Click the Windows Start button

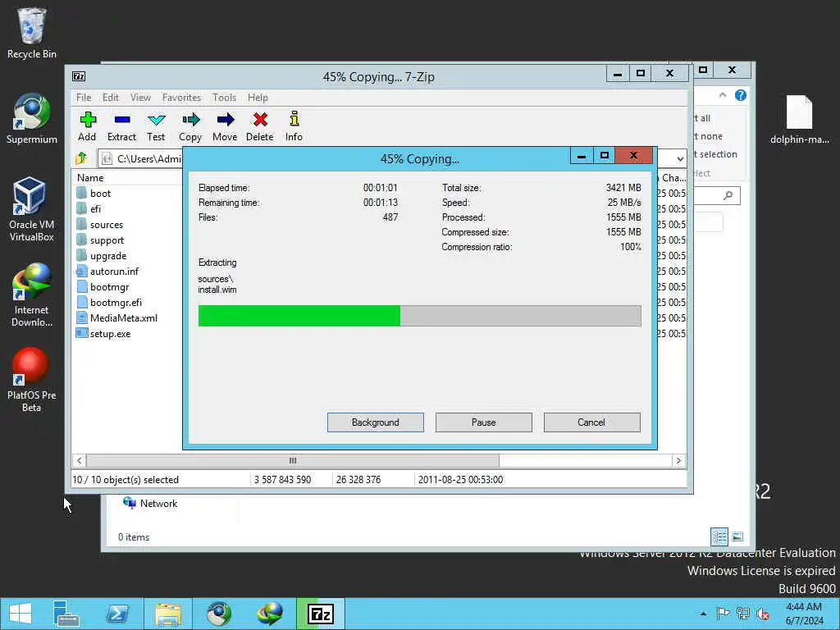point(20,614)
